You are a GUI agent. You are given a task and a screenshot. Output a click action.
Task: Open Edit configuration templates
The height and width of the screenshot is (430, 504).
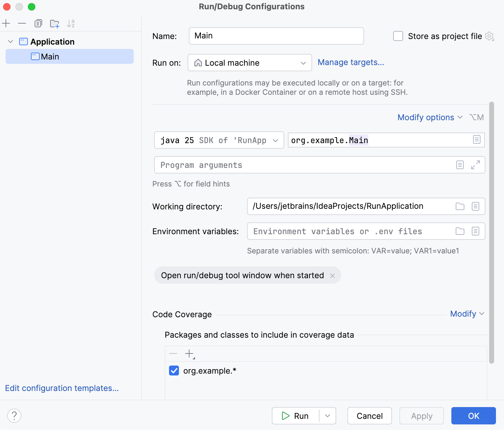tap(62, 388)
